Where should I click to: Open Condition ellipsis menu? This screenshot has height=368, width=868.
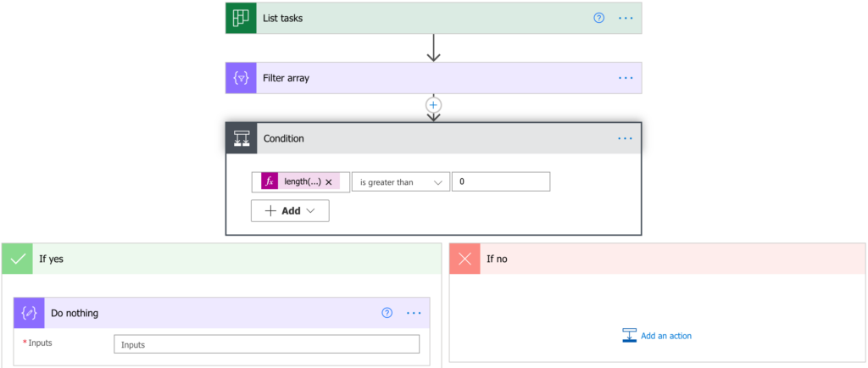[626, 138]
